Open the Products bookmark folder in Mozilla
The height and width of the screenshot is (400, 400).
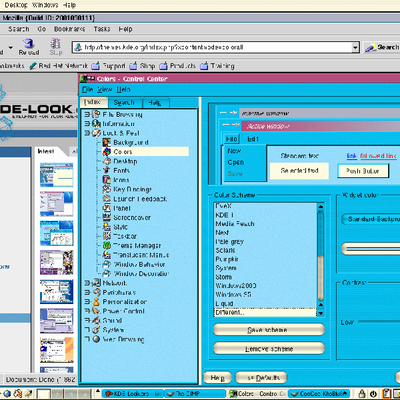[x=178, y=66]
